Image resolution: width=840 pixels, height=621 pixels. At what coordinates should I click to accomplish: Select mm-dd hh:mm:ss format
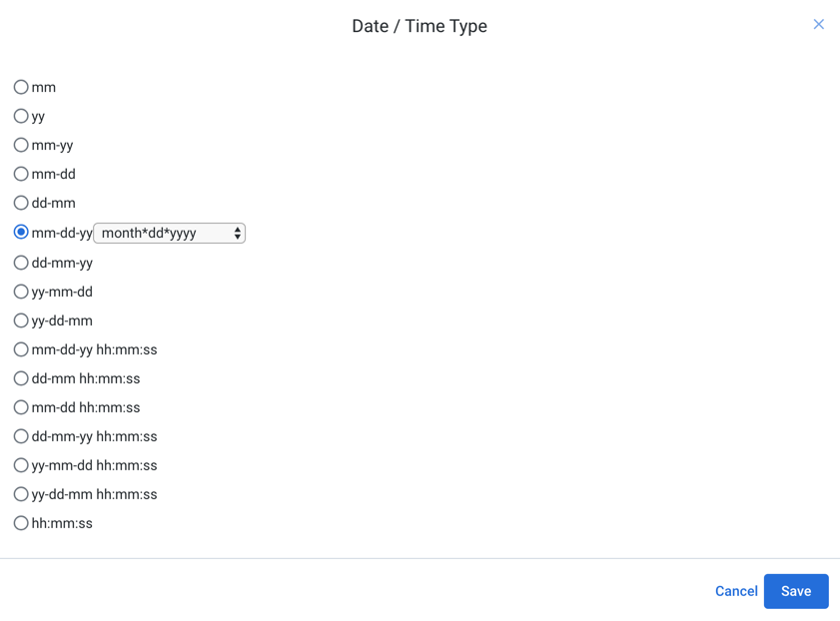click(x=21, y=407)
